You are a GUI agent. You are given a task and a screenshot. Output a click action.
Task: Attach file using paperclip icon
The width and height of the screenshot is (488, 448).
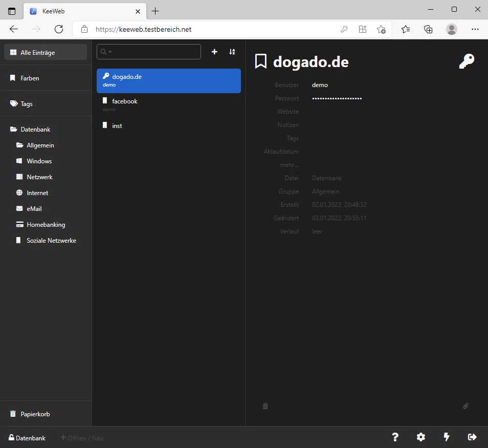[x=465, y=406]
